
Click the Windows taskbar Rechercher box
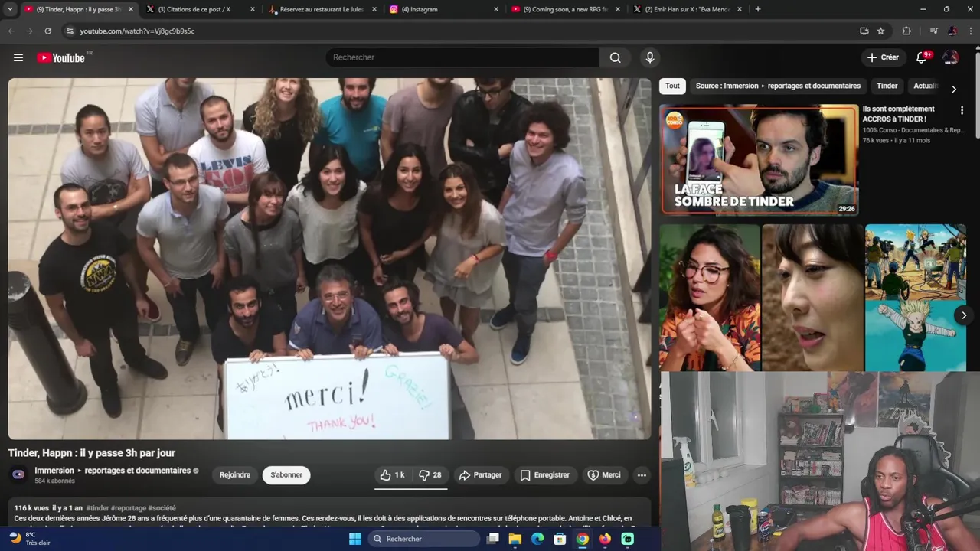(x=423, y=539)
